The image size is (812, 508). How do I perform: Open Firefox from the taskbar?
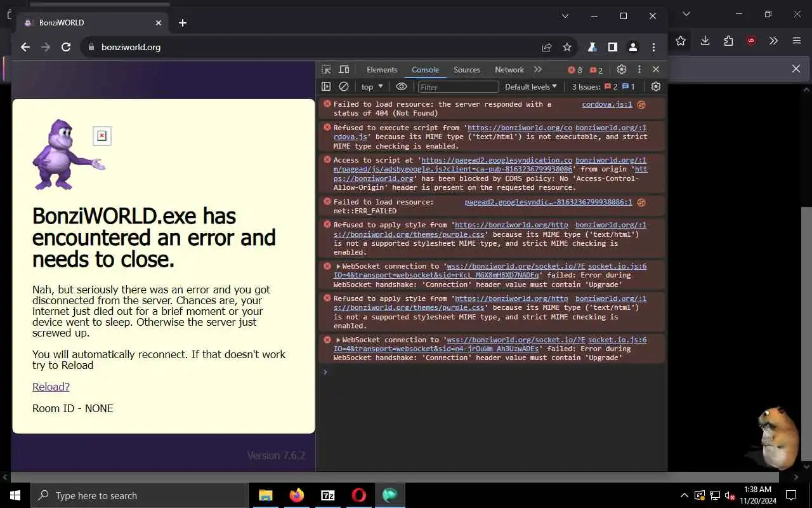(297, 495)
